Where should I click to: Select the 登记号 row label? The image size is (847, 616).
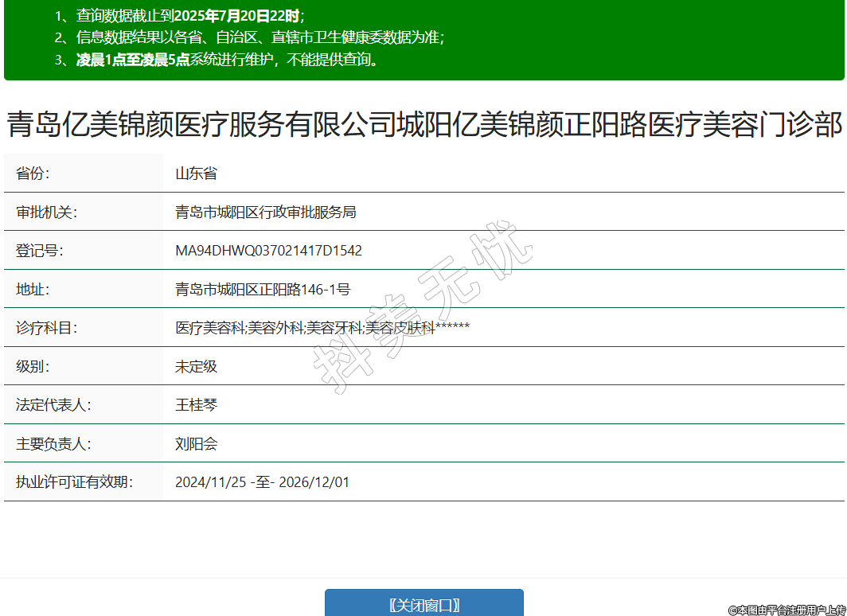tap(40, 251)
